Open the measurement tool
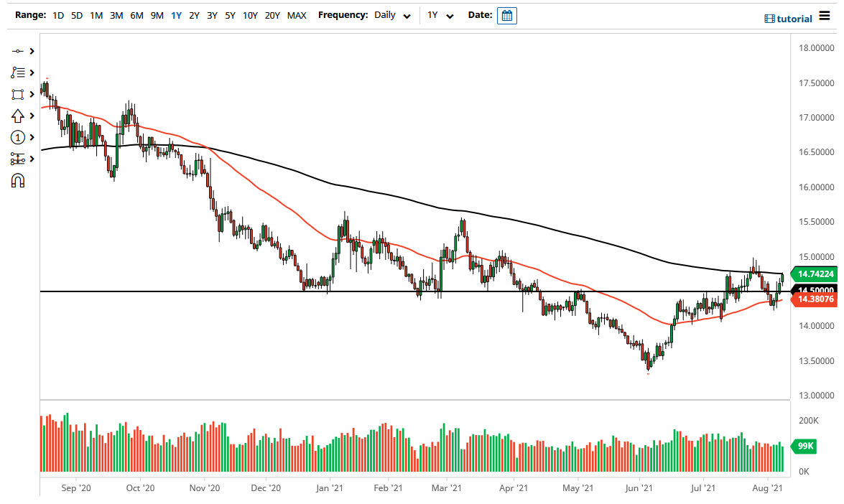This screenshot has height=504, width=844. tap(17, 159)
